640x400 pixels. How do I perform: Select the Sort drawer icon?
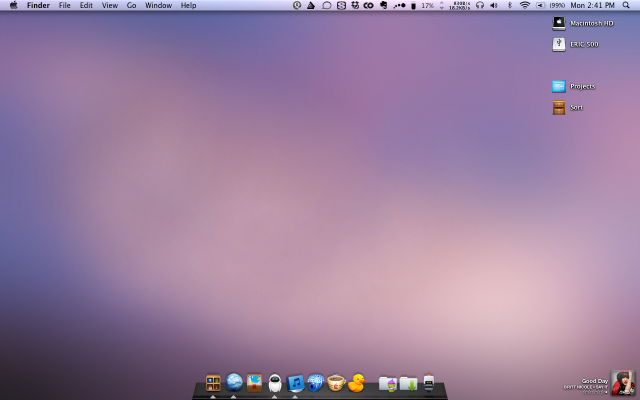(559, 107)
